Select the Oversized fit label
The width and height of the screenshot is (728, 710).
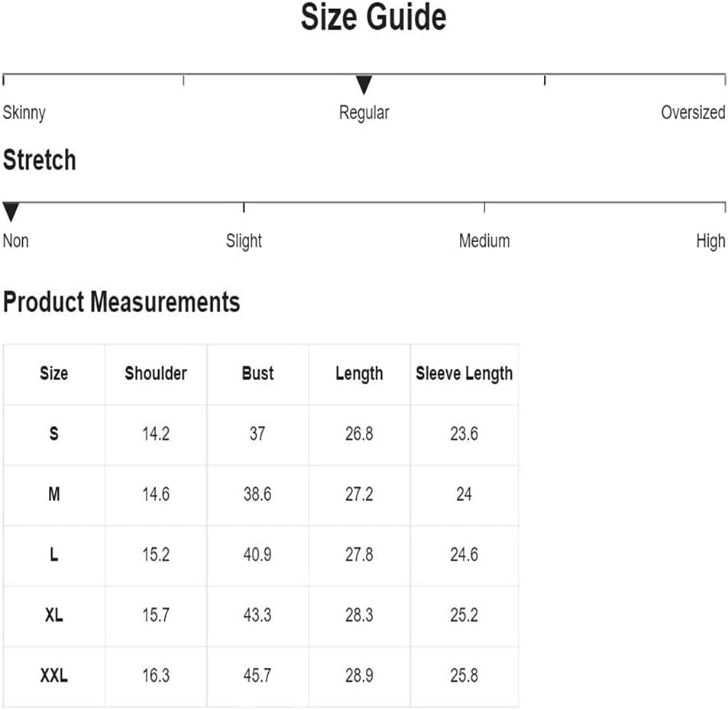click(x=693, y=112)
